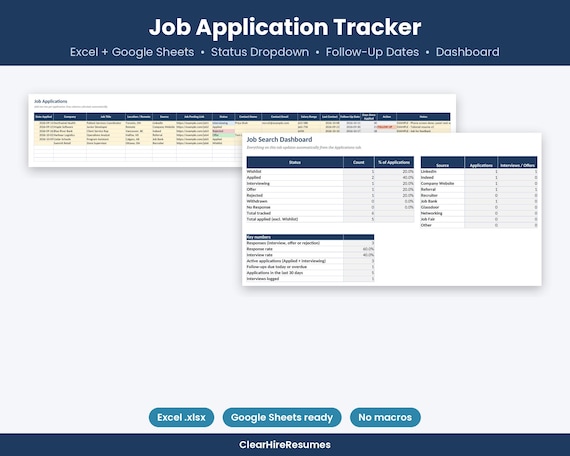Select the Follow-Up Dates subtitle text
Screen dimensions: 570x456
pos(372,52)
